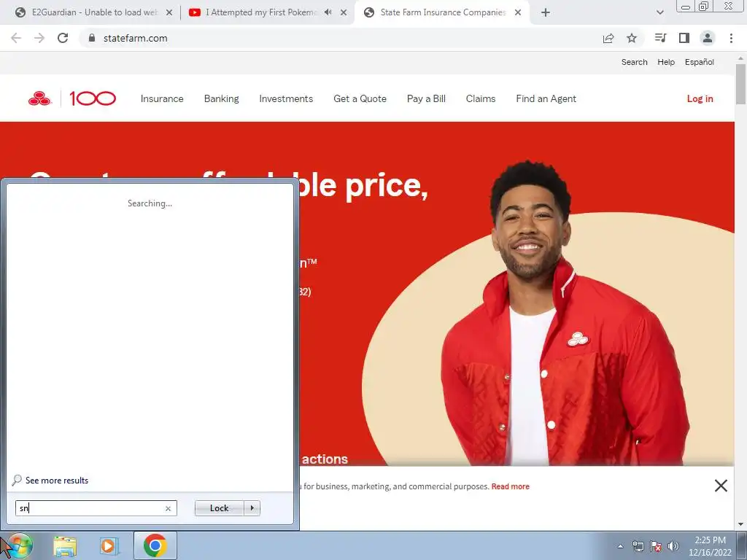This screenshot has height=560, width=747.
Task: Click the Start menu search box
Action: 96,508
